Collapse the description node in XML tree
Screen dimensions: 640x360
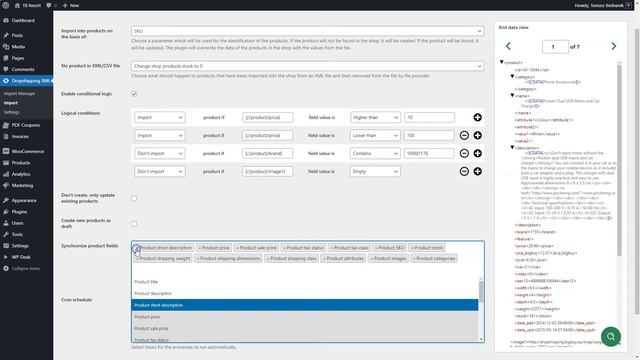tap(512, 147)
